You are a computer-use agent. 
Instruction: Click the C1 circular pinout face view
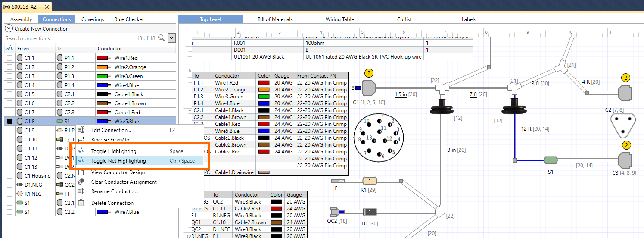(379, 138)
